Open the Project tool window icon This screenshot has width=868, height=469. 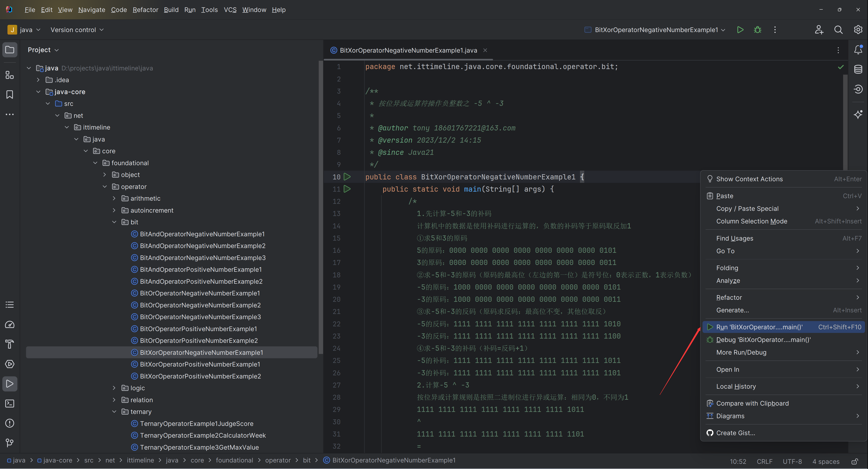10,50
